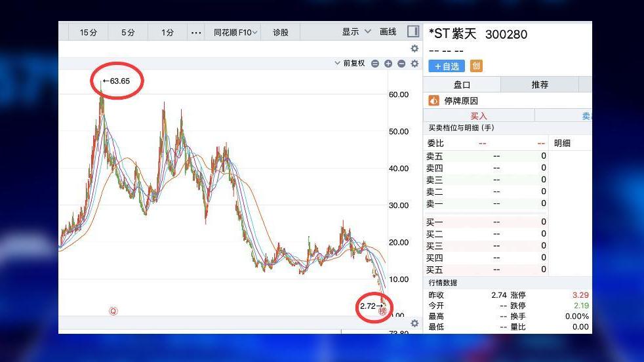
Task: Open more timeframes via the ··· button
Action: pos(196,32)
